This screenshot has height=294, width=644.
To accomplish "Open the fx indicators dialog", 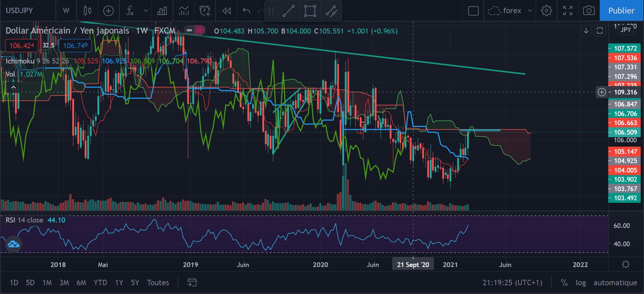I will coord(130,11).
